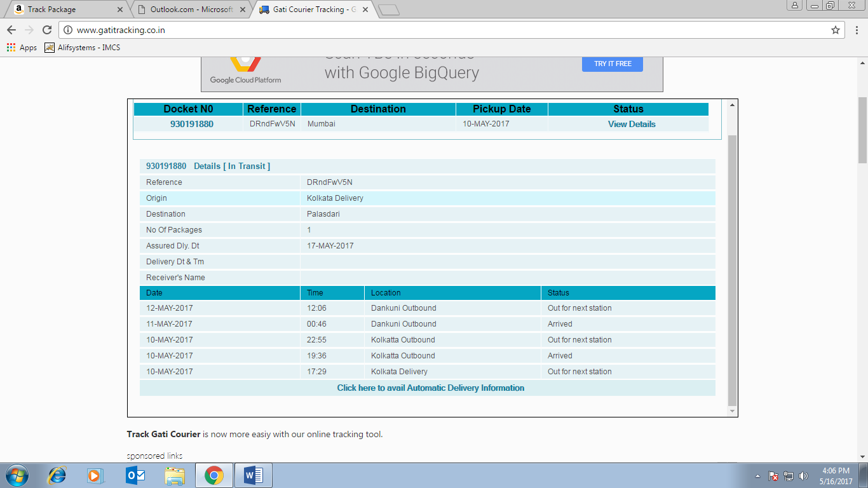
Task: Click the Track Gati Courier bold text
Action: coord(164,435)
